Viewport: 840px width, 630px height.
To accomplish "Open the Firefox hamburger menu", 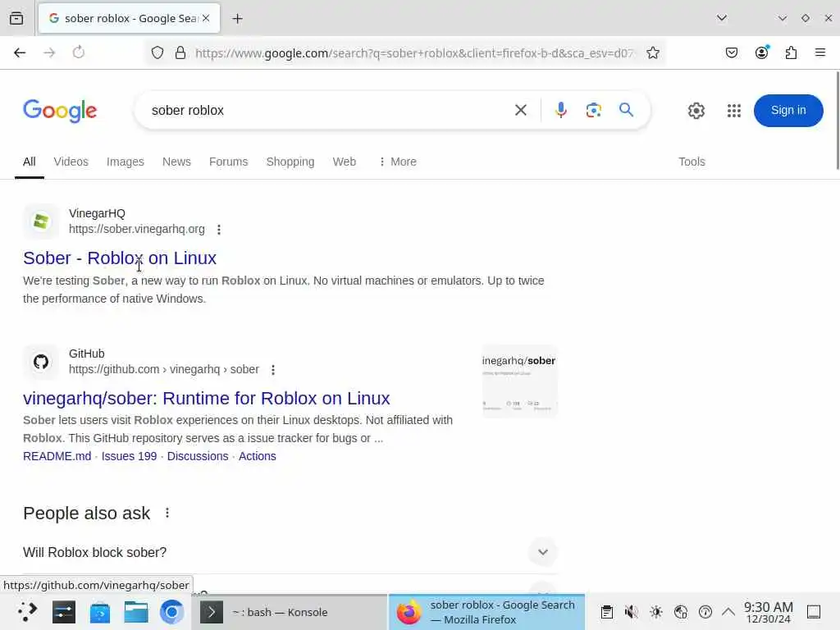I will click(820, 52).
